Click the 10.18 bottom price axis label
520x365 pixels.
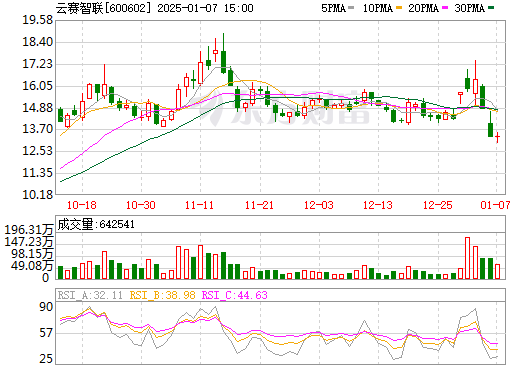pyautogui.click(x=38, y=195)
